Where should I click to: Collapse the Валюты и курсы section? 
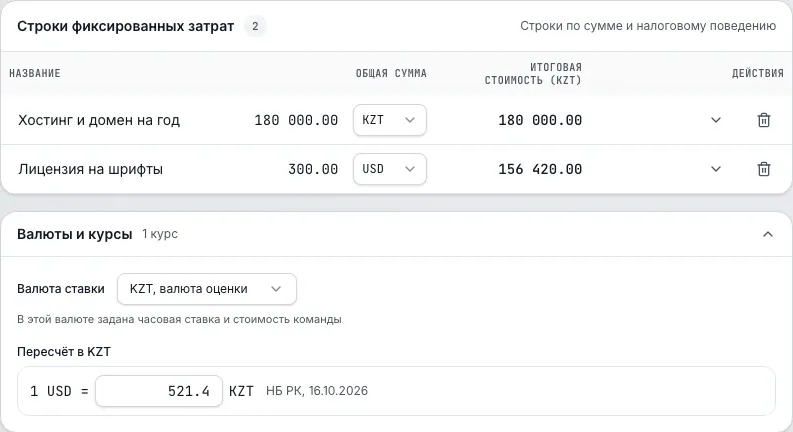(x=768, y=234)
